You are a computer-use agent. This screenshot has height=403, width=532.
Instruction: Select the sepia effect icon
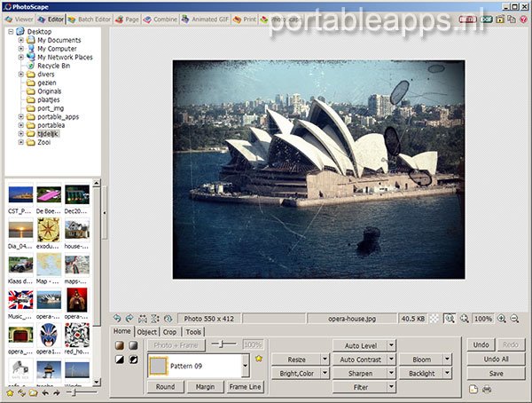pos(119,344)
